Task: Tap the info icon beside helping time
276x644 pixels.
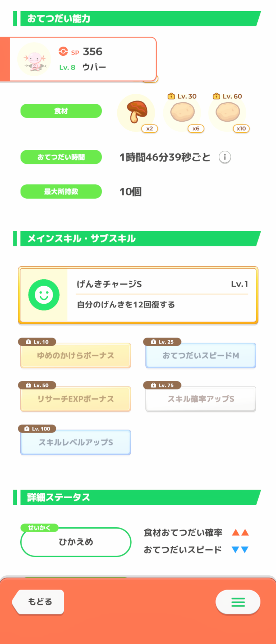Action: (225, 157)
